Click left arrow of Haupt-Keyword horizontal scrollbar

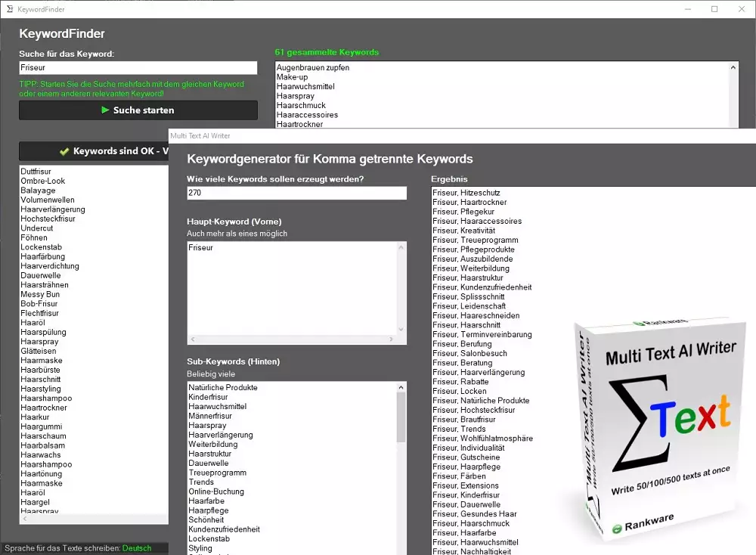point(192,340)
